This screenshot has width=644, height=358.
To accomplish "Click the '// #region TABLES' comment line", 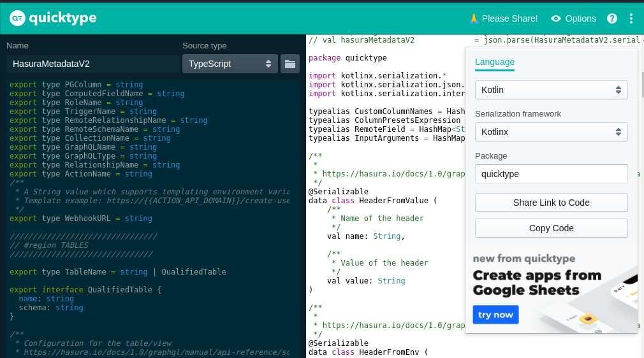I will [x=49, y=245].
